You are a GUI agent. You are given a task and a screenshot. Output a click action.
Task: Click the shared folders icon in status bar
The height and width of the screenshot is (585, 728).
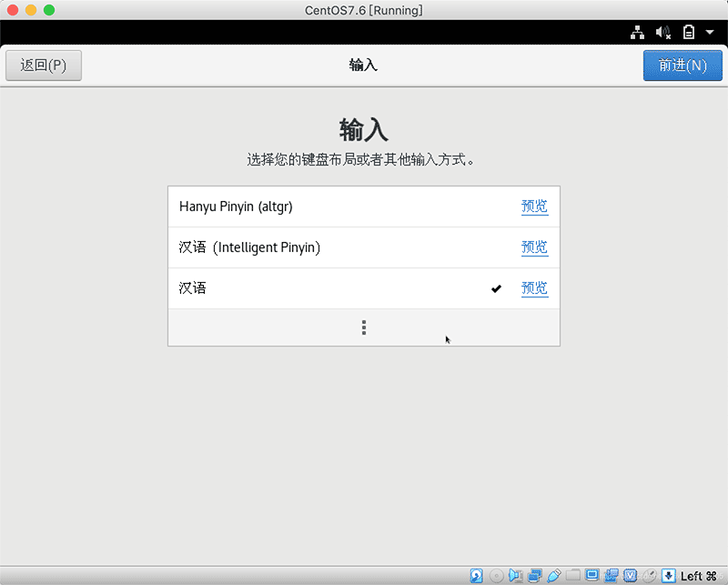[x=570, y=575]
